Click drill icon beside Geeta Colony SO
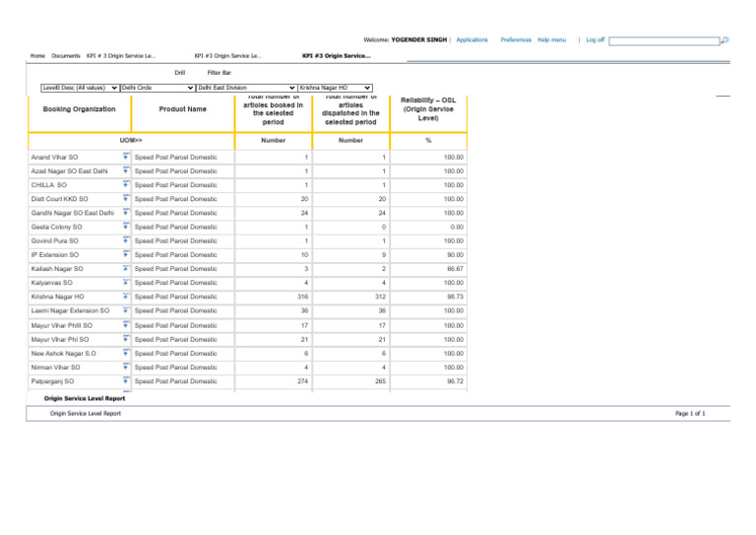Image resolution: width=756 pixels, height=535 pixels. 127,228
